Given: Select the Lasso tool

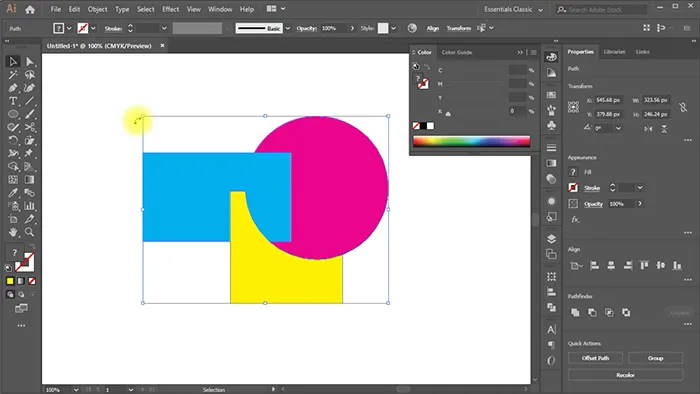Looking at the screenshot, I should tap(29, 75).
